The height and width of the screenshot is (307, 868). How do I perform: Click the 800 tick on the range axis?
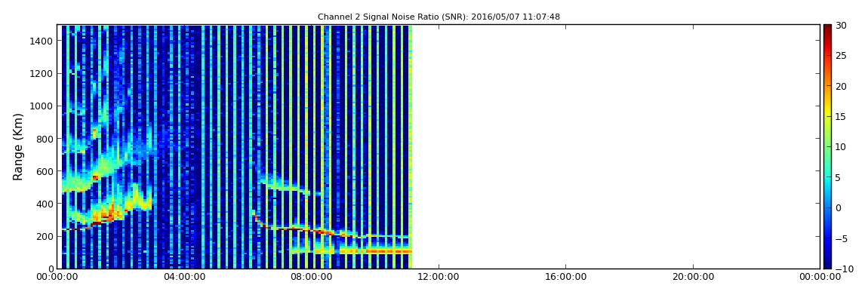(45, 139)
